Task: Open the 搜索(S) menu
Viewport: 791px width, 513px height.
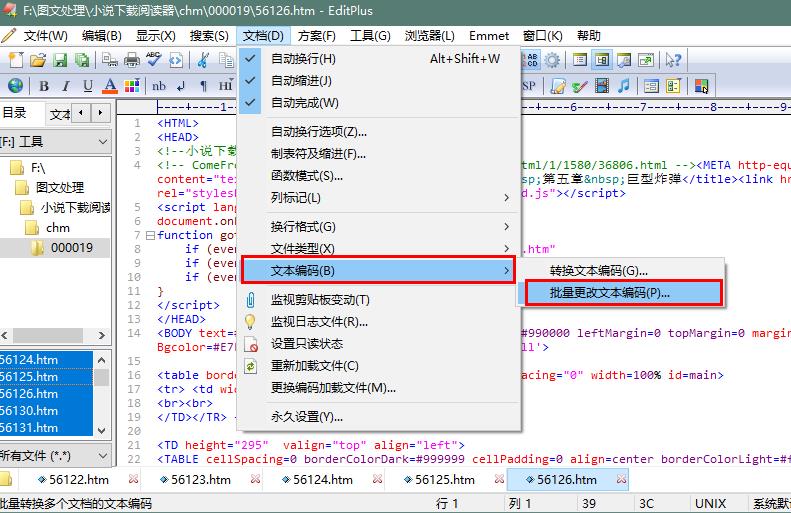Action: [209, 36]
